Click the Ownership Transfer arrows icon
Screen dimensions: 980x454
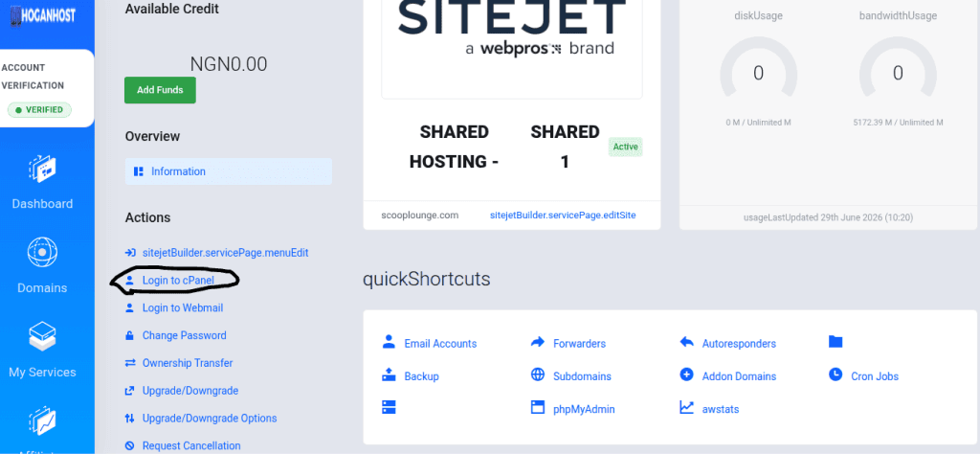pos(130,363)
